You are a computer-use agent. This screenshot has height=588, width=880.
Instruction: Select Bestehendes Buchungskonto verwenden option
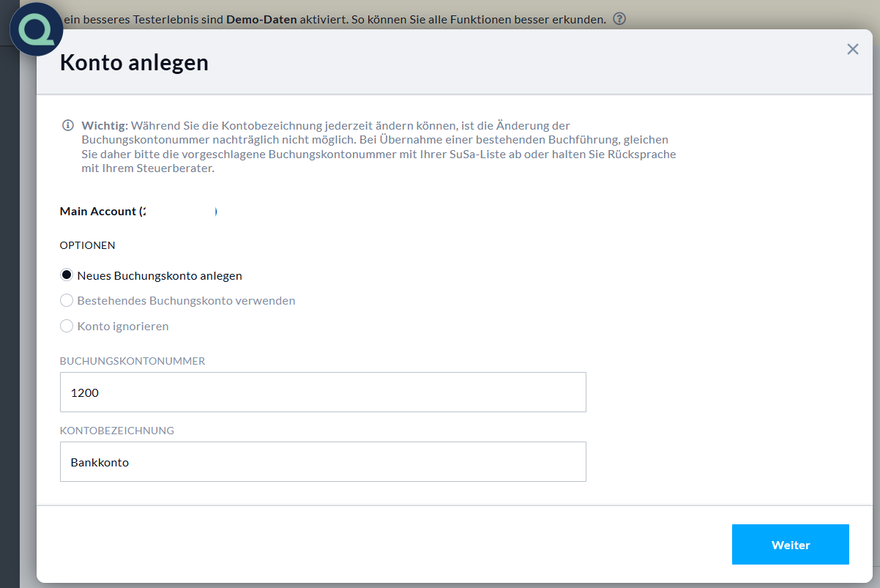(67, 300)
